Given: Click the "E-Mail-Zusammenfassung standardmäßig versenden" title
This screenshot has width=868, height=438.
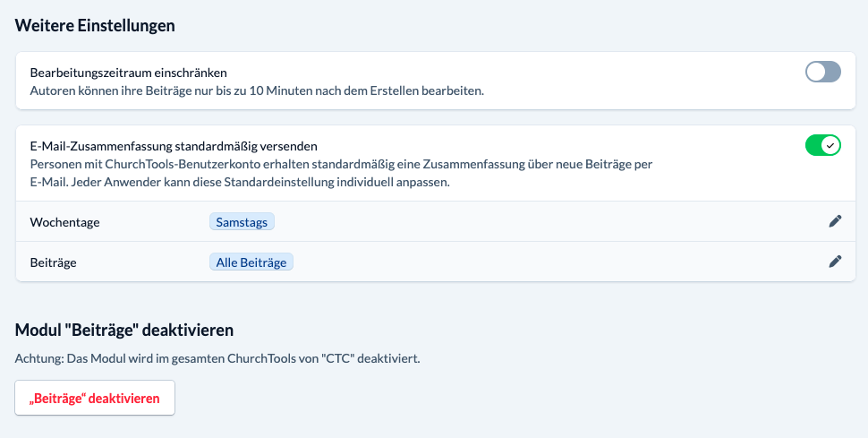Looking at the screenshot, I should click(x=174, y=145).
